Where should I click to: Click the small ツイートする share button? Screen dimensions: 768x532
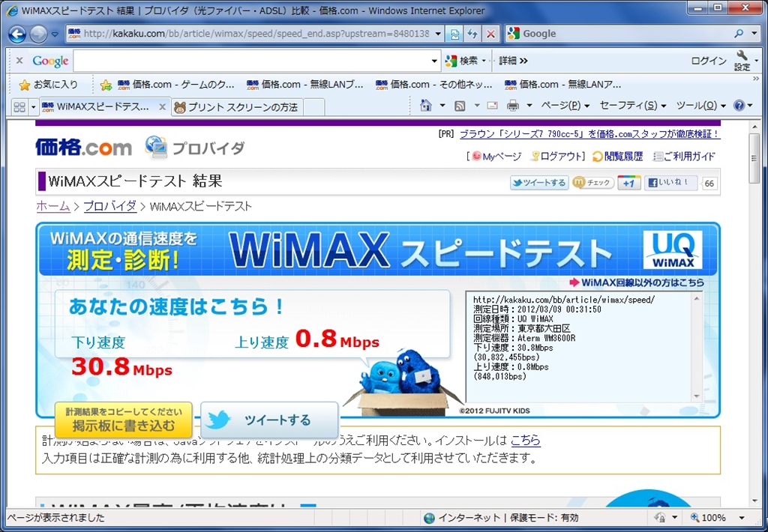tap(539, 183)
